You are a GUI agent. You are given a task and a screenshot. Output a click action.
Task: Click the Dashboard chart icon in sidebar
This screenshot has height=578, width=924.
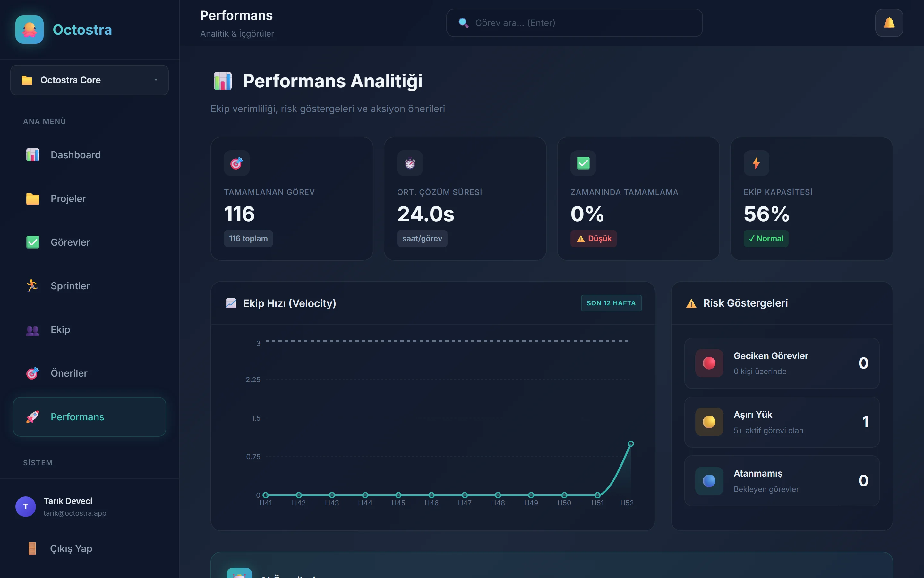[x=32, y=155]
